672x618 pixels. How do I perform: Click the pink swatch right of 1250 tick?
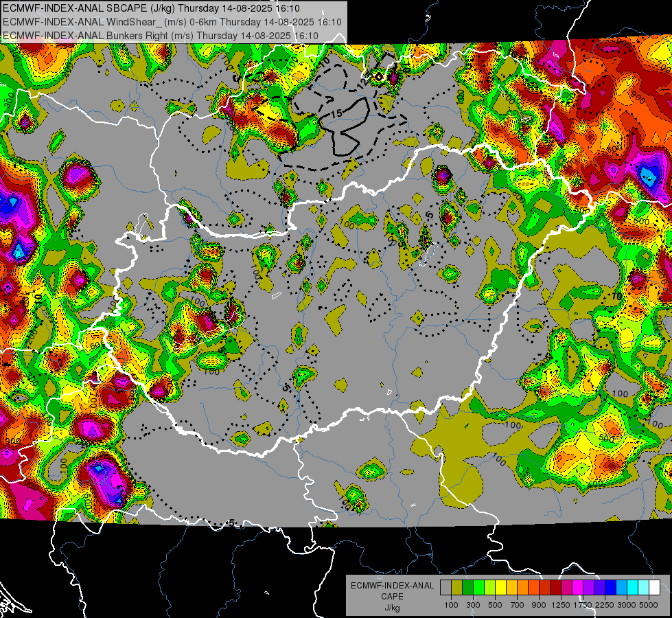[566, 588]
